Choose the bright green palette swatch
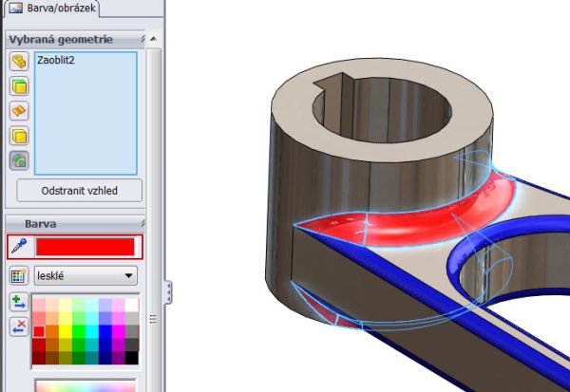 coord(78,331)
